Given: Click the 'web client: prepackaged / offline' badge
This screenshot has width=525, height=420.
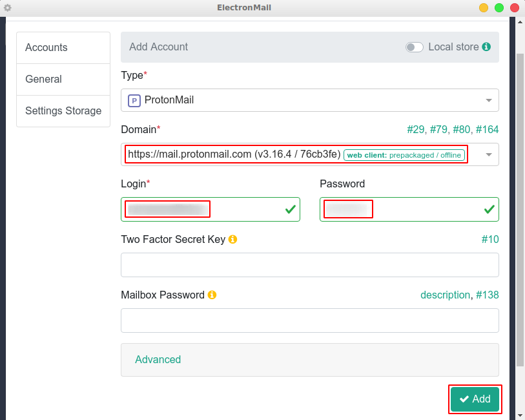Looking at the screenshot, I should 404,155.
